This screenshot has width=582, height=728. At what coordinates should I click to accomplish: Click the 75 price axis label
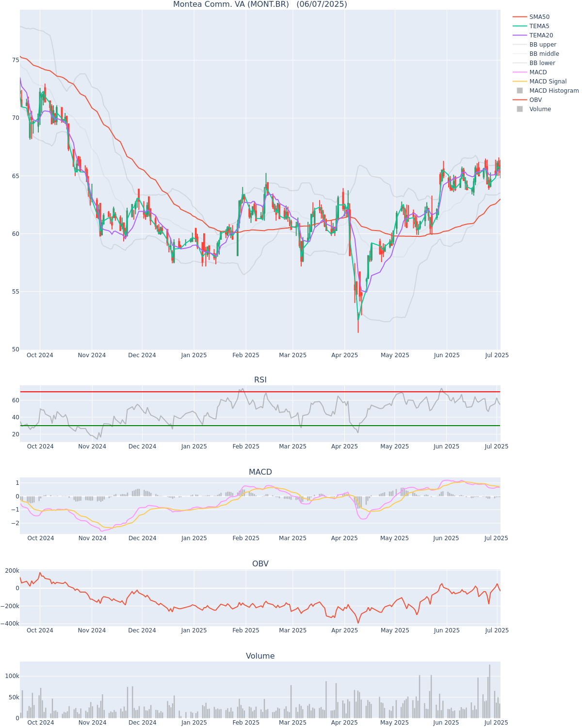pos(16,60)
